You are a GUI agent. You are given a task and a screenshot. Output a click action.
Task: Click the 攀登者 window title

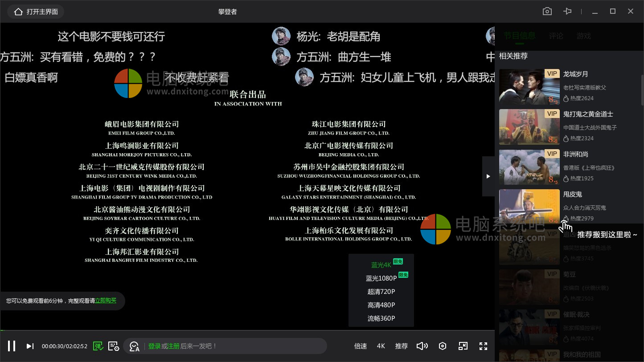pyautogui.click(x=228, y=12)
